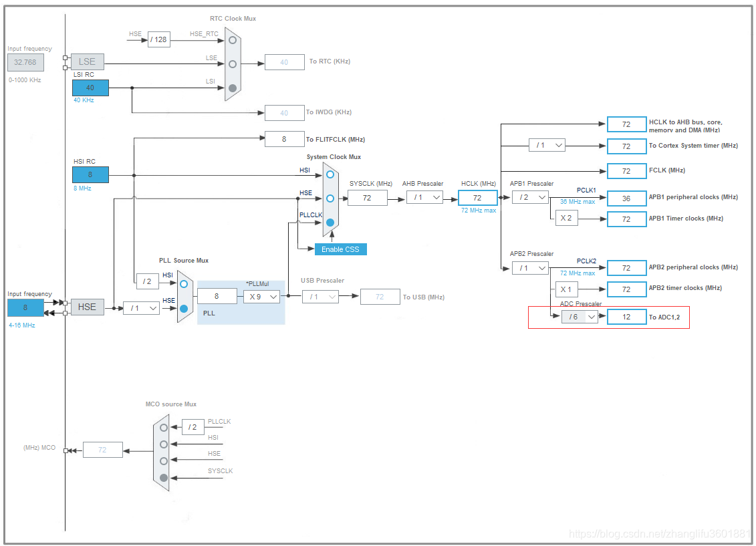Click the HSE input frequency 8 field
The width and height of the screenshot is (756, 546).
point(25,307)
